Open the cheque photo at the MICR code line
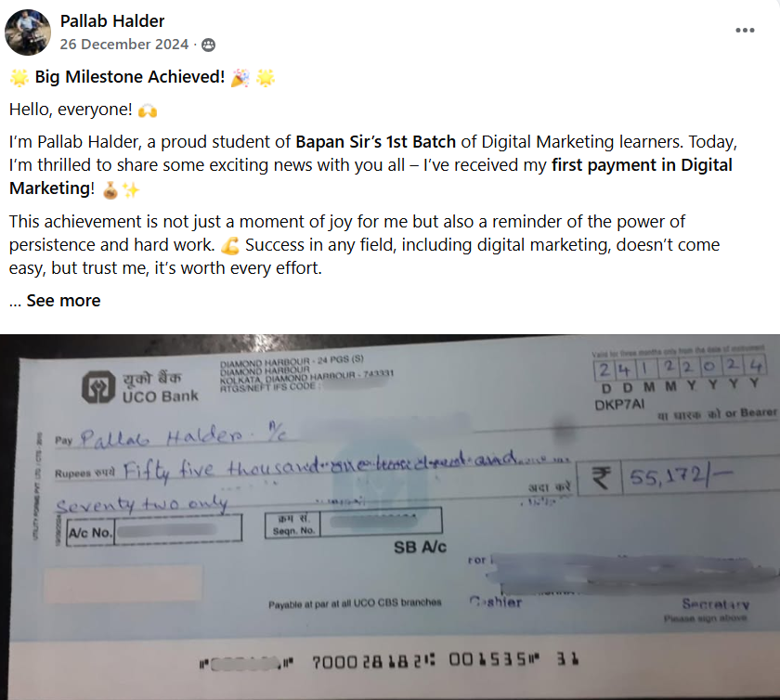The image size is (780, 700). (x=389, y=662)
